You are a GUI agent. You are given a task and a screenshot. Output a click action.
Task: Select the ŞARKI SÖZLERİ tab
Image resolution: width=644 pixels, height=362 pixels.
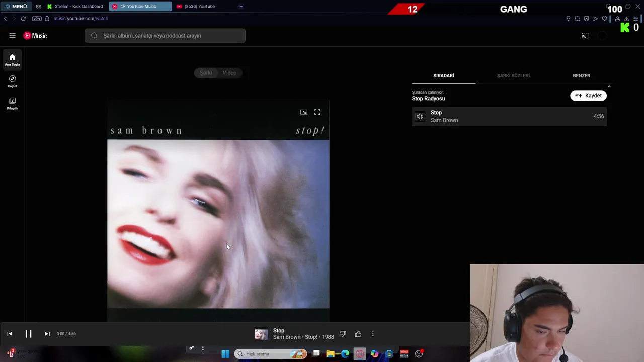pos(513,76)
